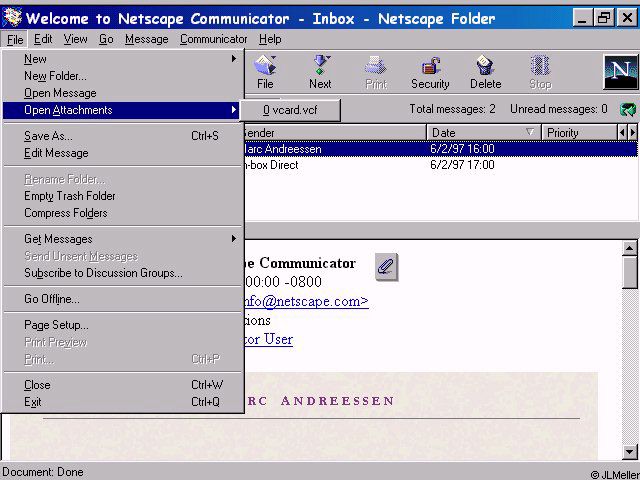Close the Netscape Folder window
The image size is (640, 480).
click(x=627, y=18)
